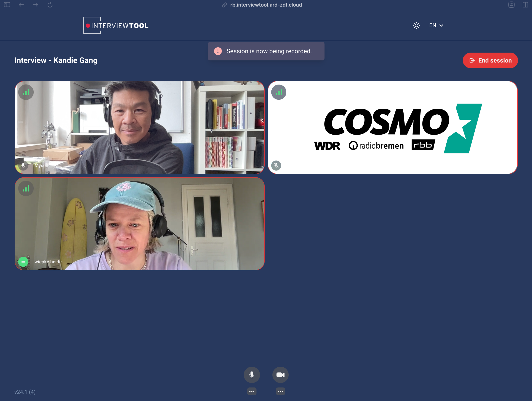The height and width of the screenshot is (401, 532).
Task: Reload the interview page
Action: [x=50, y=5]
